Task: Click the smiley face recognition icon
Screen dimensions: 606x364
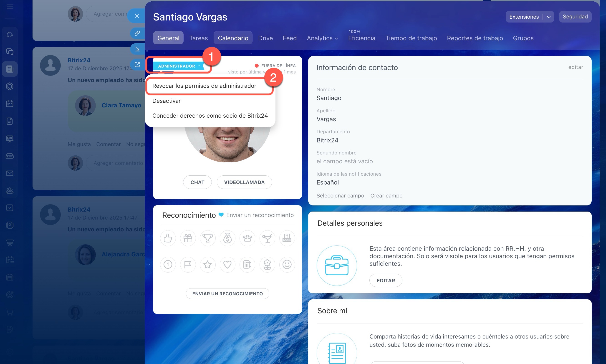Action: click(x=287, y=264)
